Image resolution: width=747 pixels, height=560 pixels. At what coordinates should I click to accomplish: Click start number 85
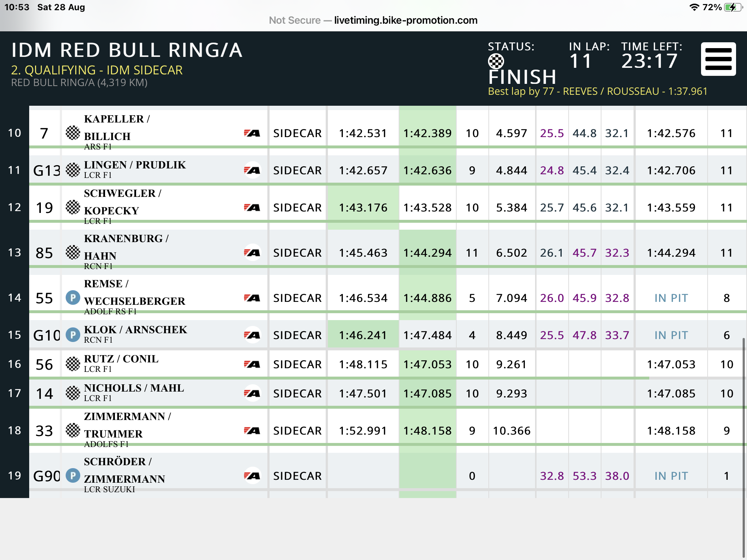44,253
